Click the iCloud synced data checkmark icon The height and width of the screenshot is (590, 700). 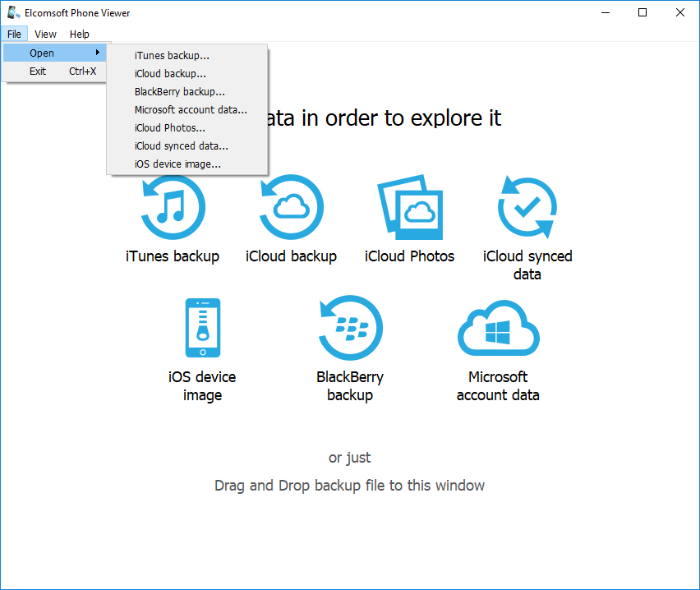(527, 207)
